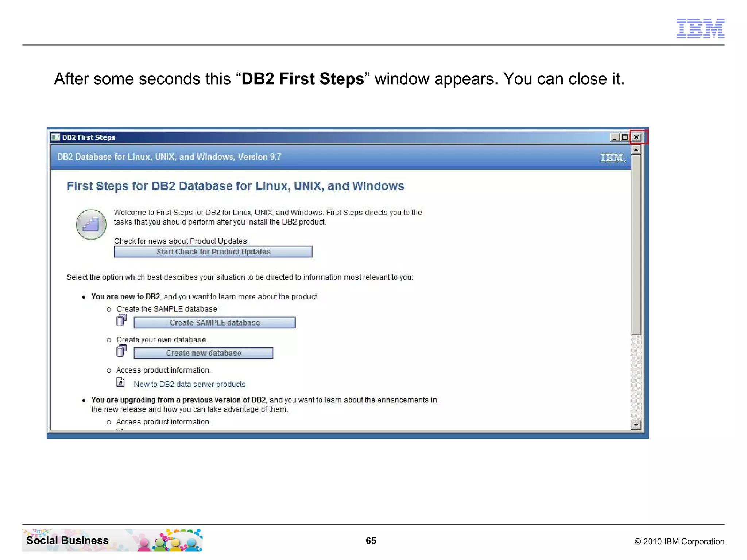This screenshot has height=560, width=747.
Task: Click the IBM logo at slide top right
Action: [700, 28]
